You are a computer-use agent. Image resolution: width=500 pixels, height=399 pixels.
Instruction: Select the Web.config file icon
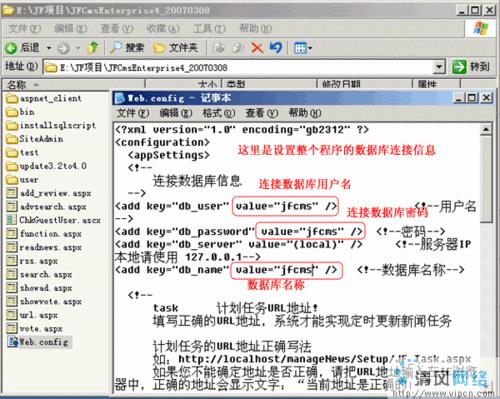13,342
